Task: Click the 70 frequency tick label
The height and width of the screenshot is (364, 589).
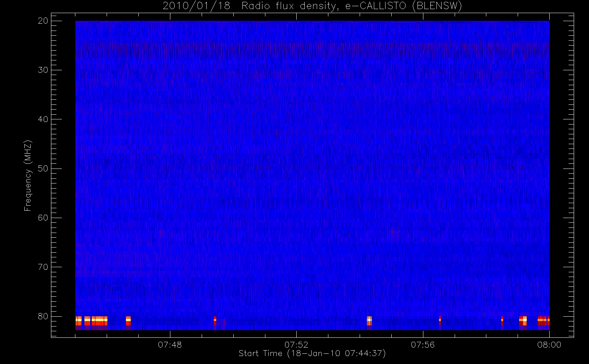Action: (x=43, y=267)
